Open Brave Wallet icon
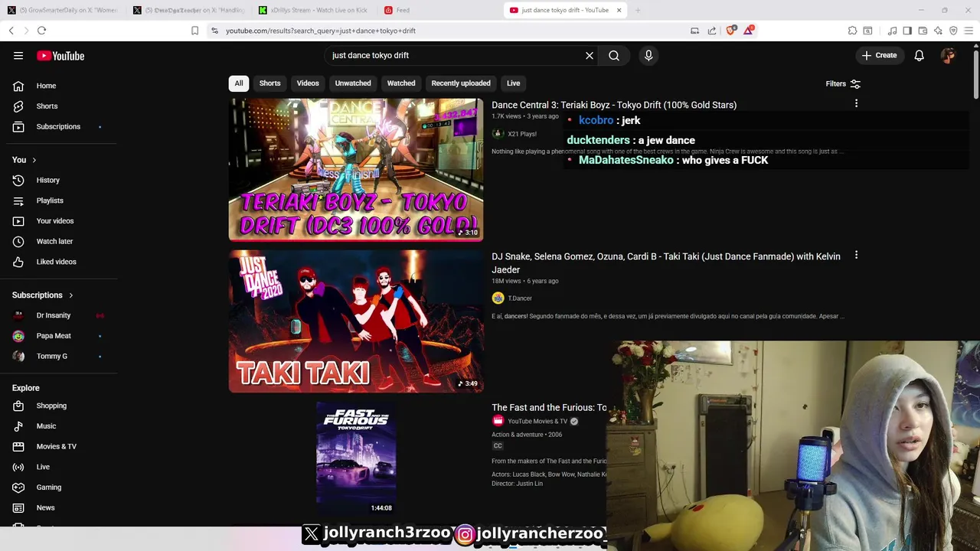This screenshot has height=551, width=980. coord(923,31)
